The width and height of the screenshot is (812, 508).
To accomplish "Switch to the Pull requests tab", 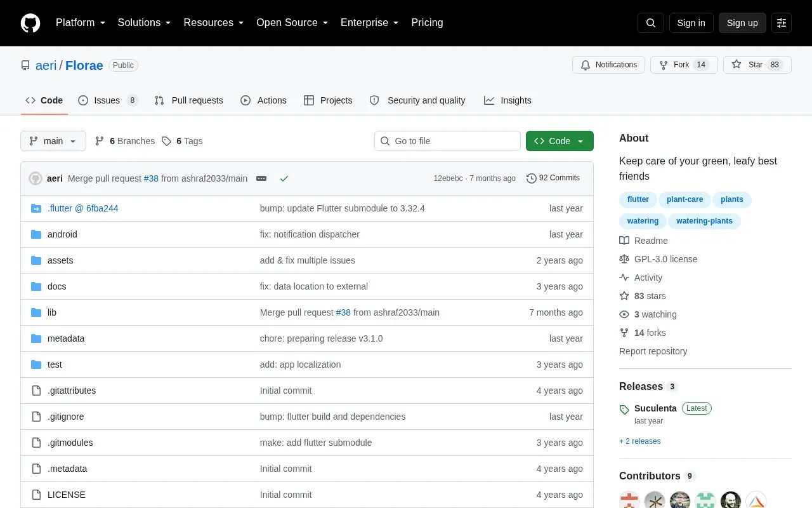I will click(x=189, y=100).
